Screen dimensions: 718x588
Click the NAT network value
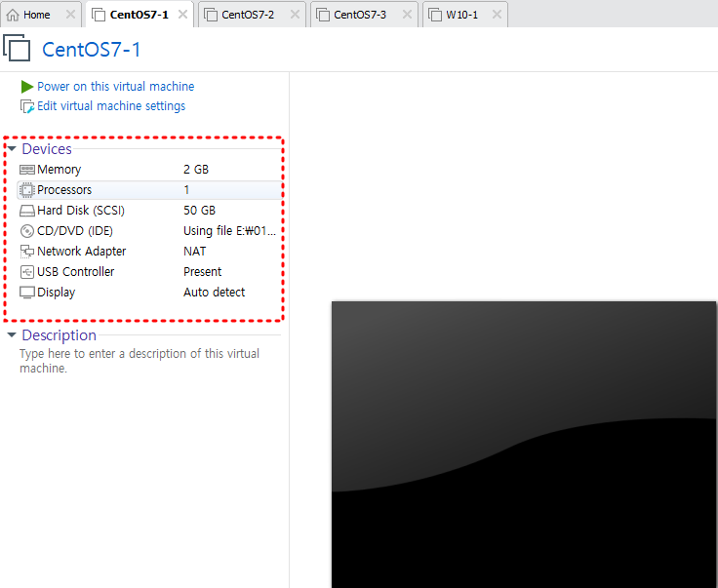pos(194,252)
